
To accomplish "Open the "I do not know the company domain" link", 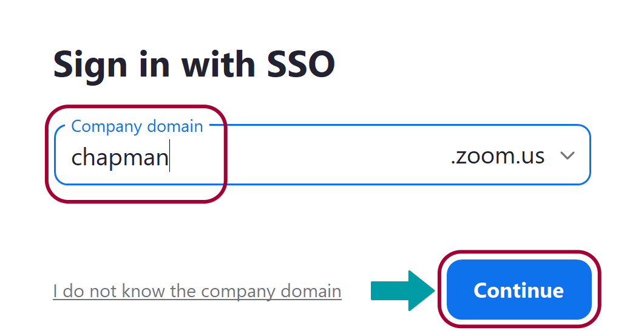I will pos(197,291).
